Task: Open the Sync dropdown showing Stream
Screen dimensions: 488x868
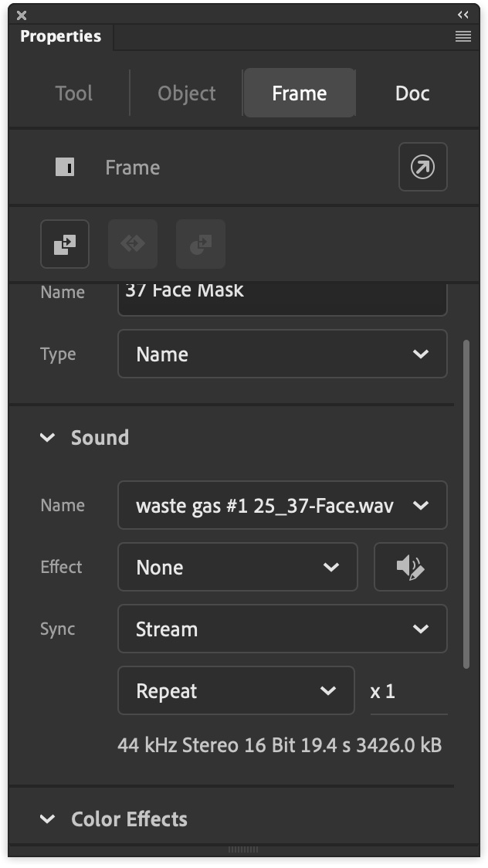Action: pyautogui.click(x=282, y=629)
